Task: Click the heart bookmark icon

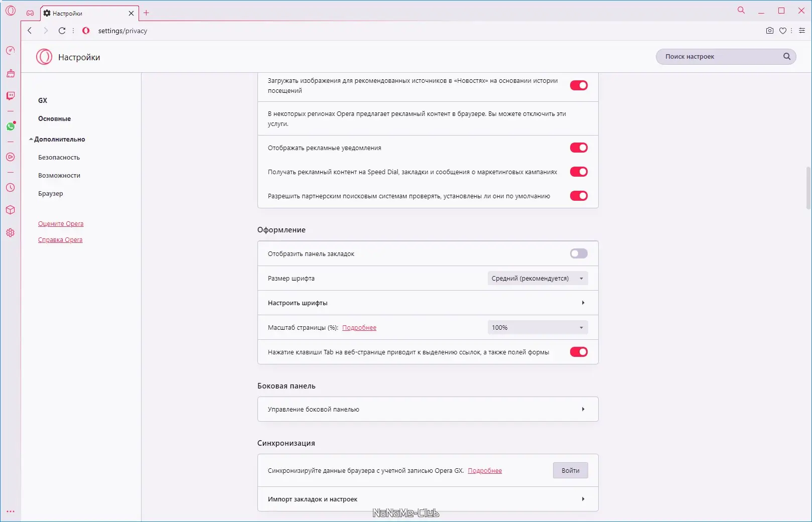Action: [782, 31]
